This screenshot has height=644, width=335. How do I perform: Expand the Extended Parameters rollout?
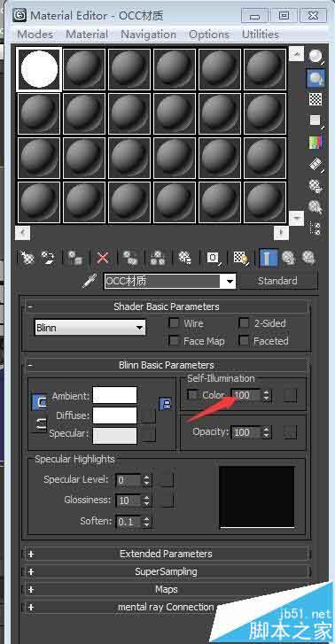point(167,554)
